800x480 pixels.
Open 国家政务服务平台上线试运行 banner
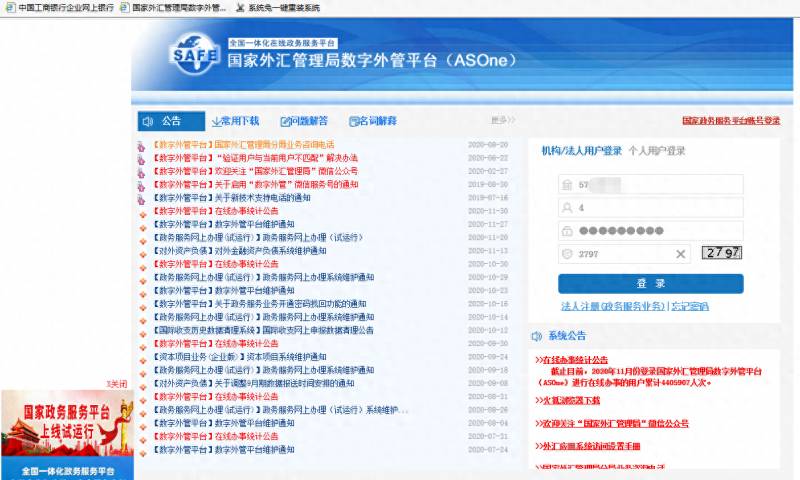click(x=67, y=435)
